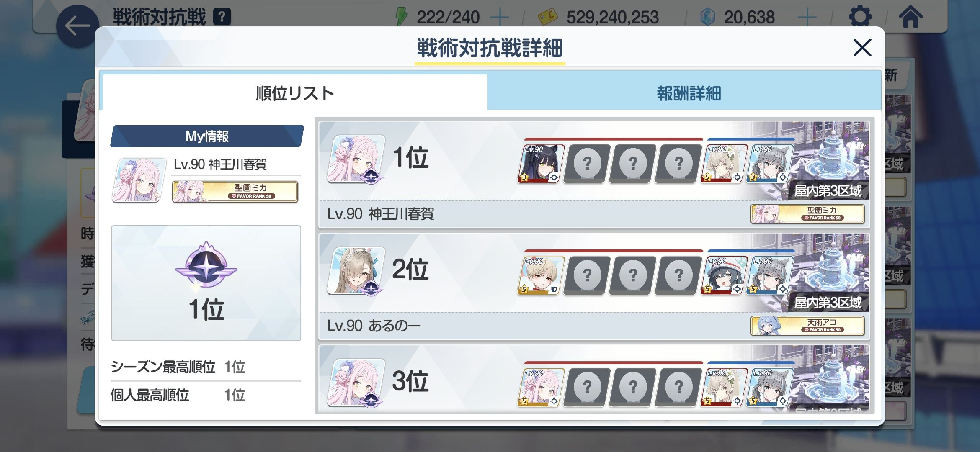
Task: Open my profile avatar under My情報
Action: click(x=139, y=180)
